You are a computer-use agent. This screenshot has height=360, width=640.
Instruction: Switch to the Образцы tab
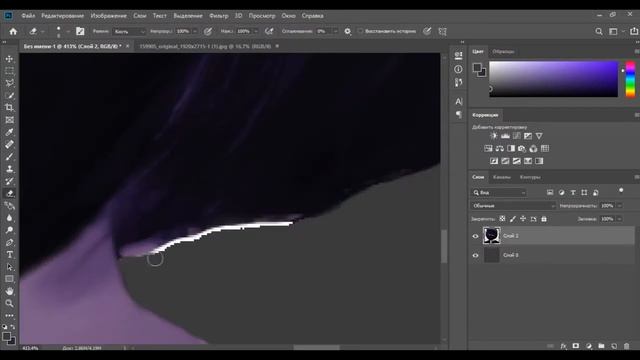point(503,51)
